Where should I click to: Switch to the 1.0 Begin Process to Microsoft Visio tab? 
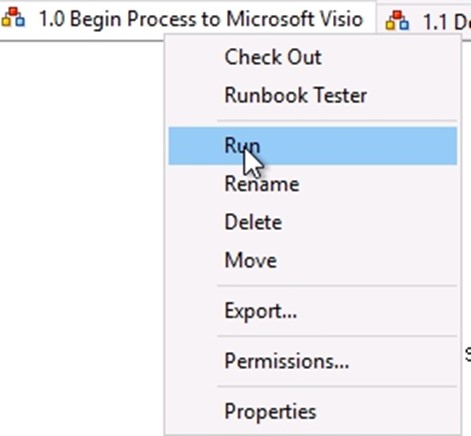coord(188,19)
